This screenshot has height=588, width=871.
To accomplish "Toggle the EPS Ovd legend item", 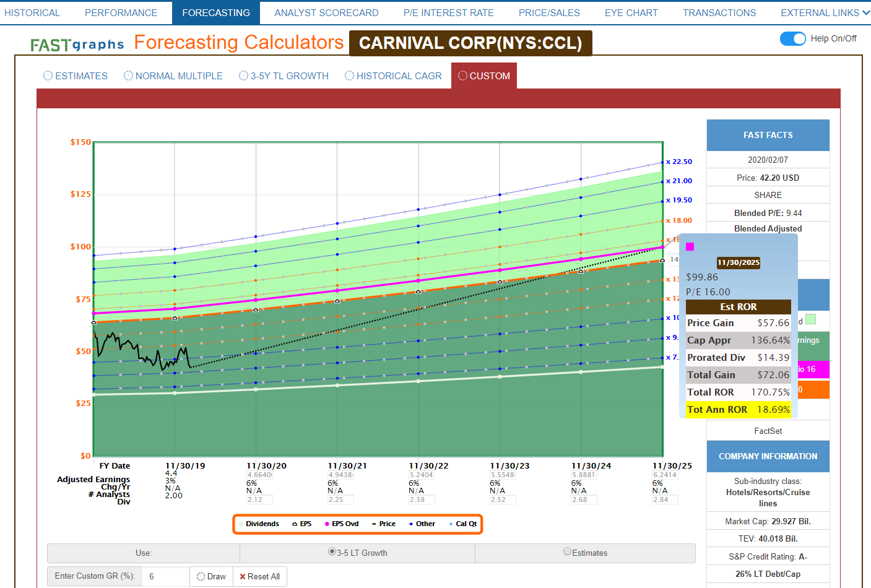I will tap(342, 524).
